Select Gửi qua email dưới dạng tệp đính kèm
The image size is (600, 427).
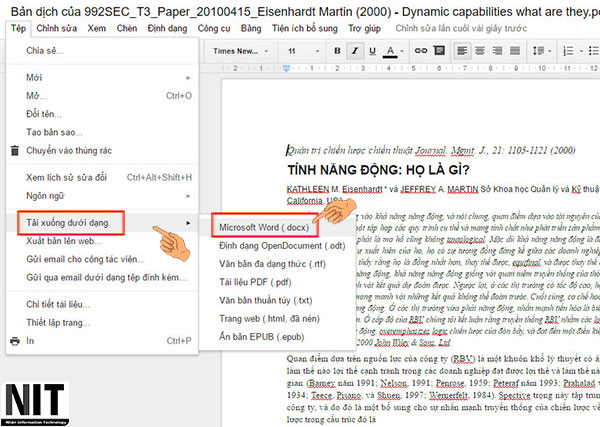click(103, 277)
